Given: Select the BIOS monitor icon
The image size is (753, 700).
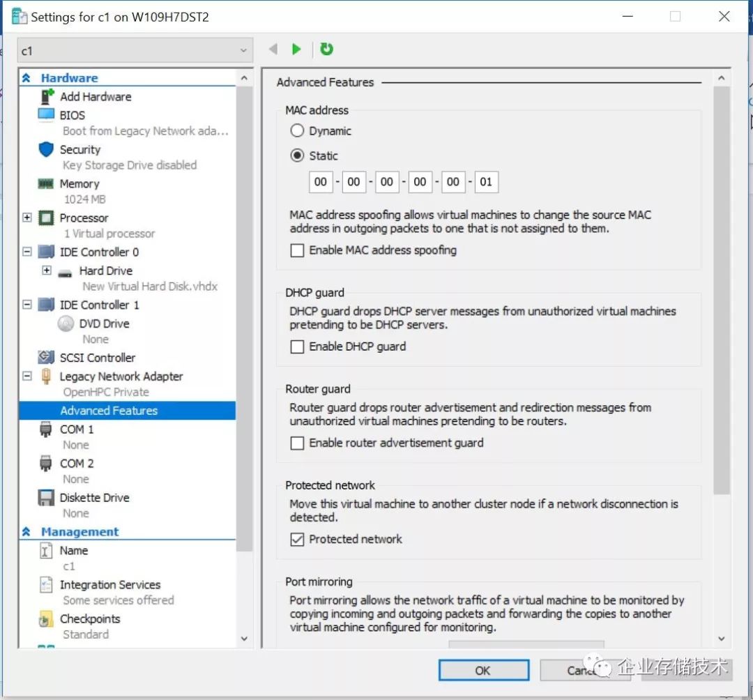Looking at the screenshot, I should (x=46, y=115).
